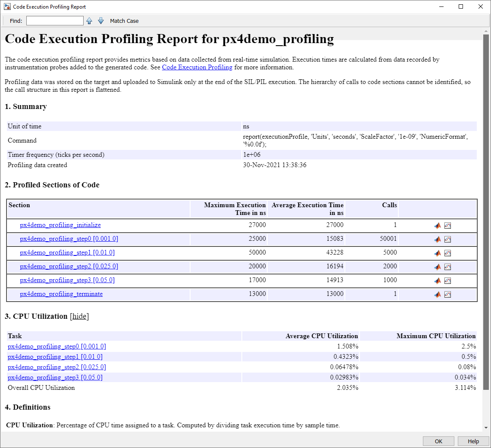Open step3 [0.05 0] task in CPU Utilization
This screenshot has width=491, height=448.
tap(55, 377)
